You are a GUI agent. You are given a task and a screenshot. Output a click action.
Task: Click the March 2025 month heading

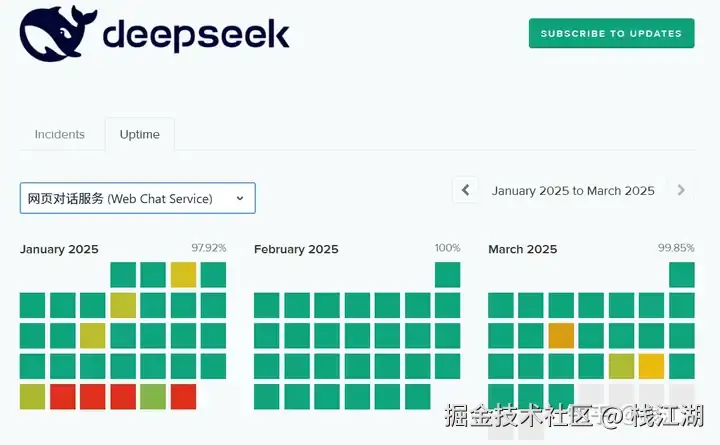coord(523,249)
